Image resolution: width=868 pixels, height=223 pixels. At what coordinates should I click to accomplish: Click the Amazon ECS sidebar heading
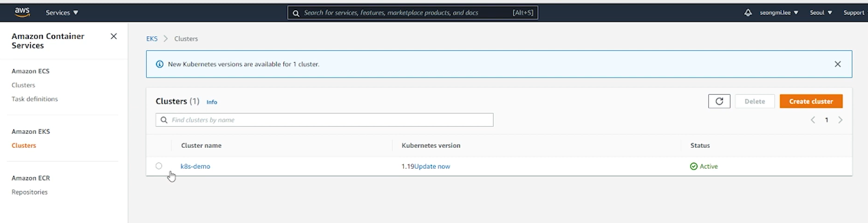click(x=31, y=71)
